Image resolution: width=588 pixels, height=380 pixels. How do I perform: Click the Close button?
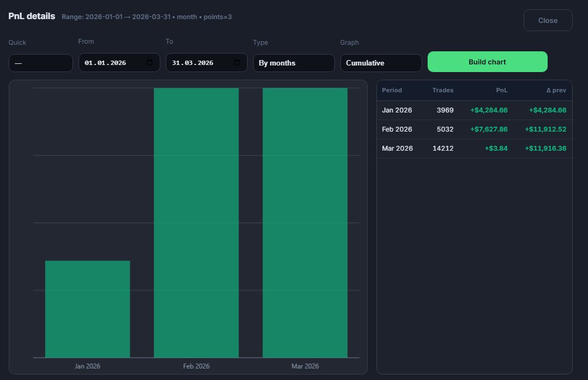tap(548, 20)
